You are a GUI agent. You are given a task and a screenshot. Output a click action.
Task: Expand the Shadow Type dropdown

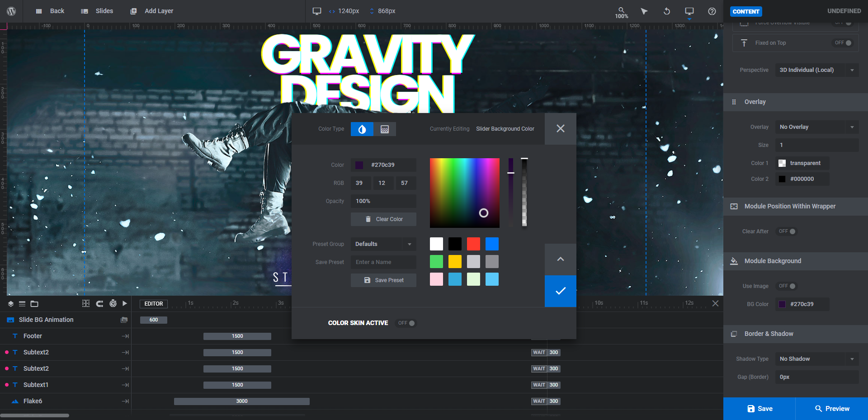(817, 359)
